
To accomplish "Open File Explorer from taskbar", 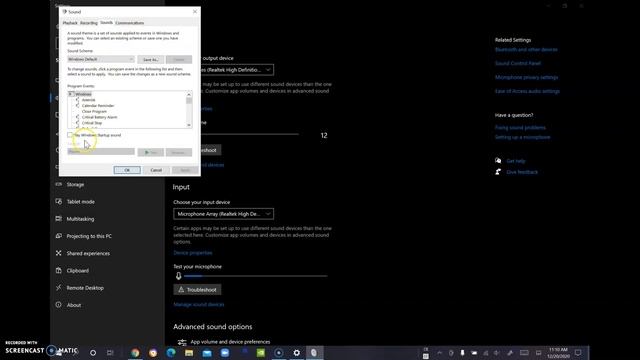I will [x=189, y=353].
